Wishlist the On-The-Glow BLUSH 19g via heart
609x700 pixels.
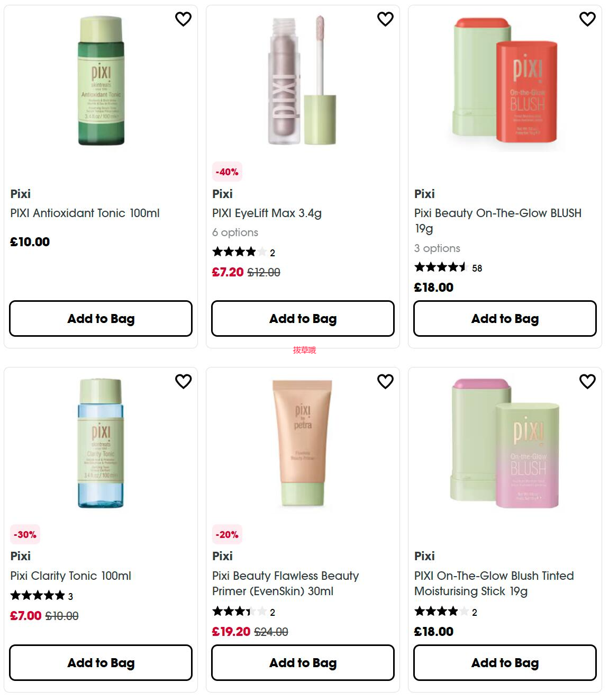point(587,19)
